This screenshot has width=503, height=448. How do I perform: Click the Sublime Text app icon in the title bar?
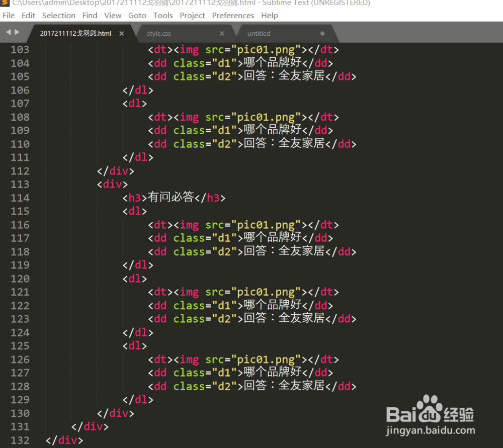point(5,3)
